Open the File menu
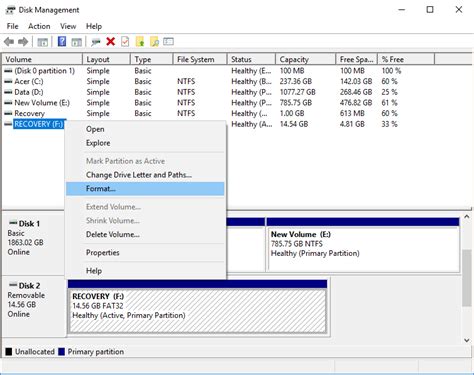474x375 pixels. (13, 26)
